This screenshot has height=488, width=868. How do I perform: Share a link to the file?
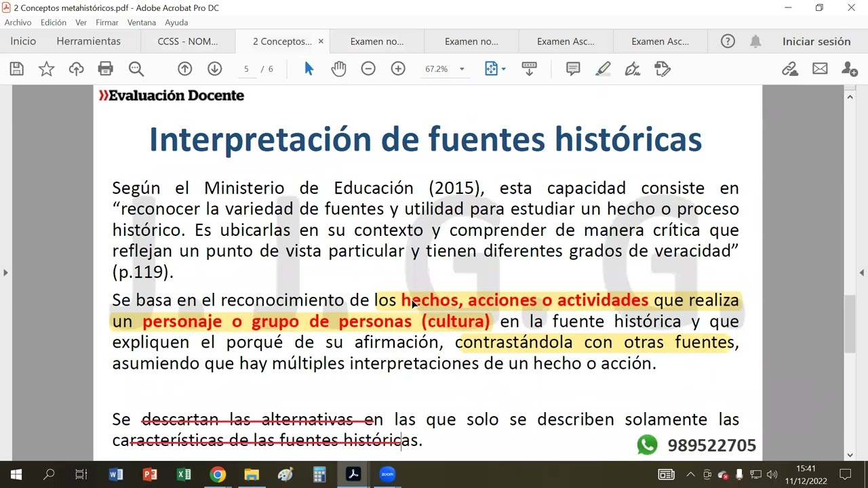tap(789, 68)
